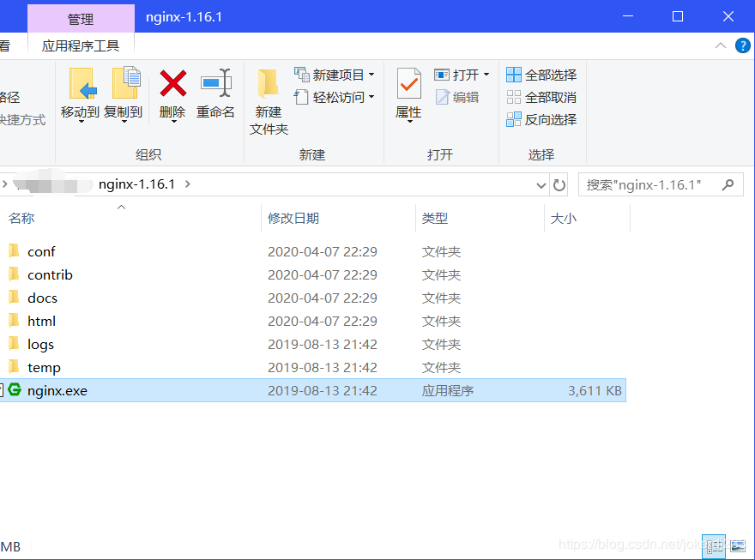Toggle the nginx.exe item checkbox
The height and width of the screenshot is (560, 755).
click(1, 389)
